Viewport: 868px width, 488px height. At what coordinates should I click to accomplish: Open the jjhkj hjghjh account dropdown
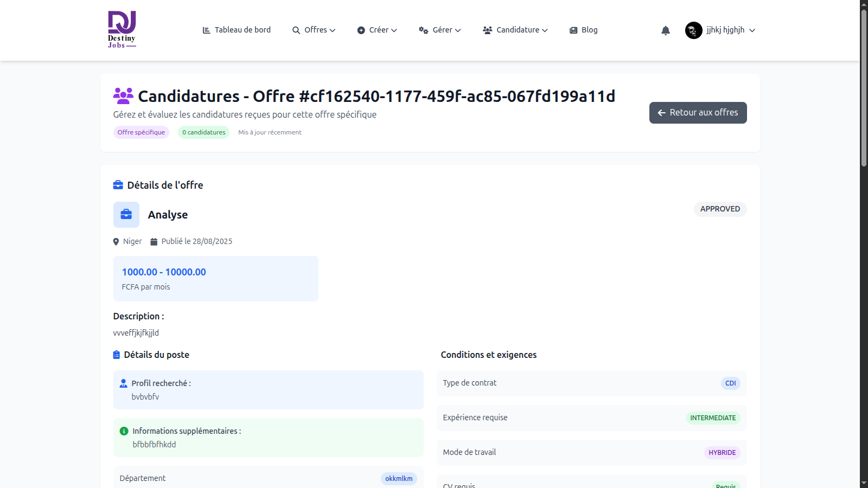[720, 30]
